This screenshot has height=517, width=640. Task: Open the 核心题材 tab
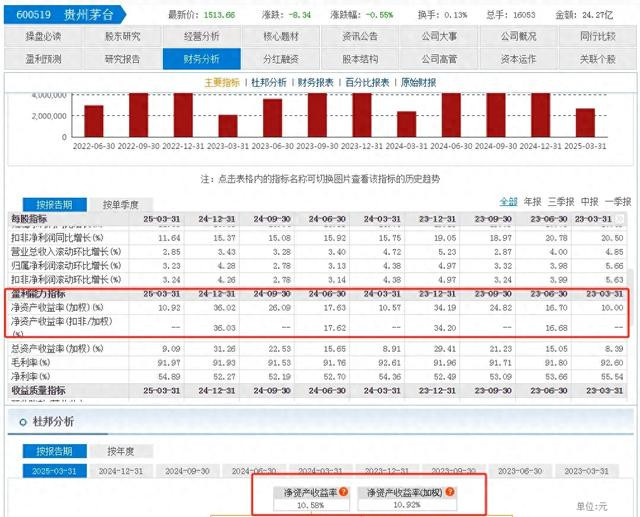281,36
